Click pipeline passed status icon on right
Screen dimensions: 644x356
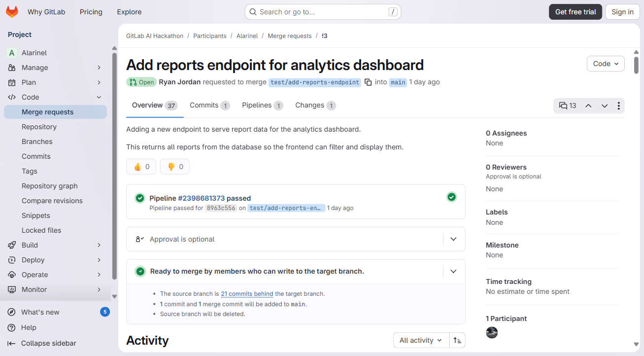pos(451,197)
